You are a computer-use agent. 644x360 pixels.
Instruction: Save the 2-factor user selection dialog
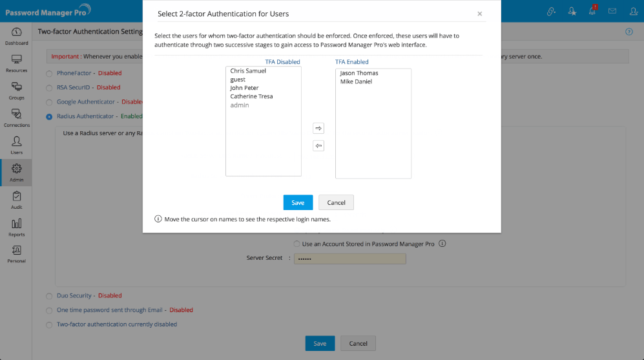click(298, 202)
